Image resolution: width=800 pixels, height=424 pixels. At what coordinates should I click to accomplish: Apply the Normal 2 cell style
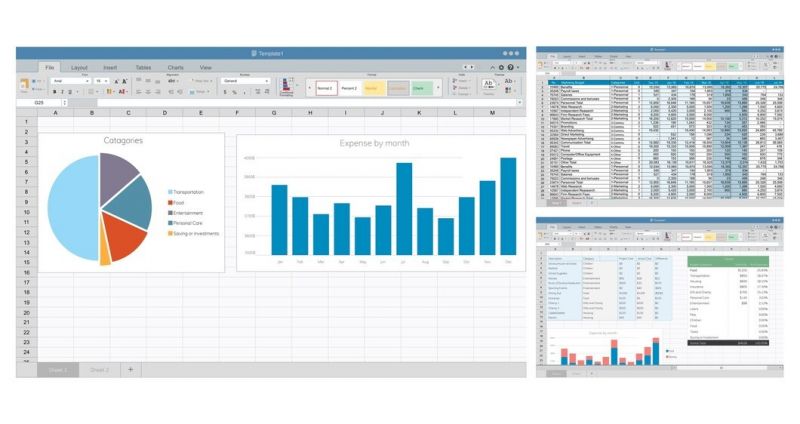pyautogui.click(x=324, y=88)
